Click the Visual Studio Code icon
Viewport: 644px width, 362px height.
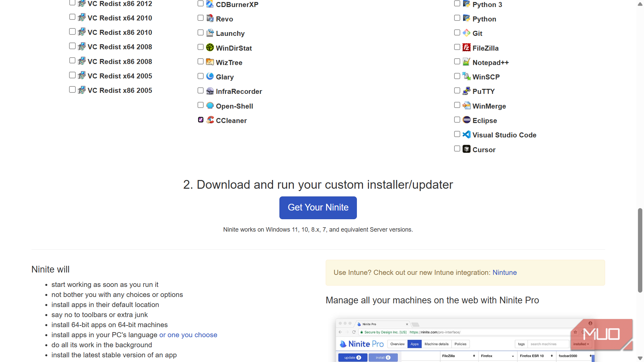tap(467, 134)
